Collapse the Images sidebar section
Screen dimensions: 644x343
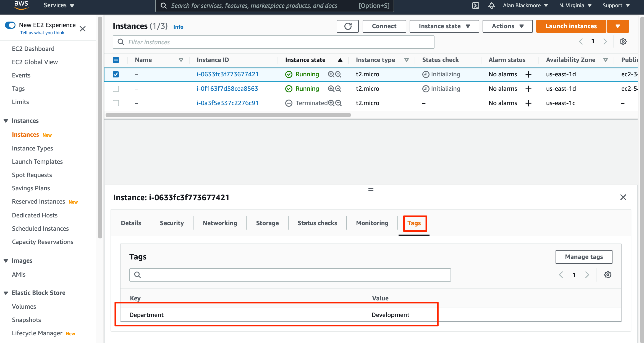pos(6,261)
